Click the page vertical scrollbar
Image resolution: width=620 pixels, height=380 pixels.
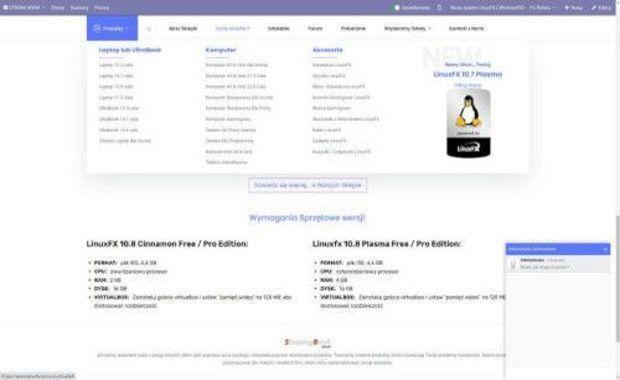pyautogui.click(x=617, y=277)
